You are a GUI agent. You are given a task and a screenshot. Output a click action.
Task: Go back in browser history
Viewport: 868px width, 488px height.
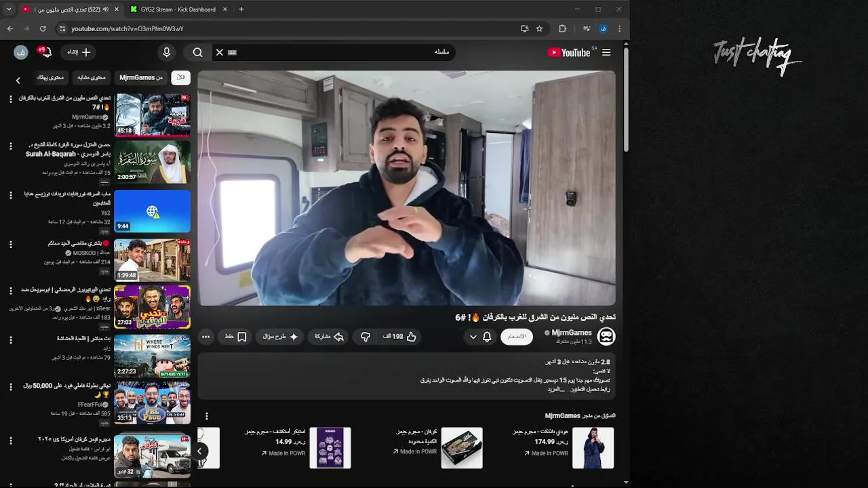(x=10, y=28)
